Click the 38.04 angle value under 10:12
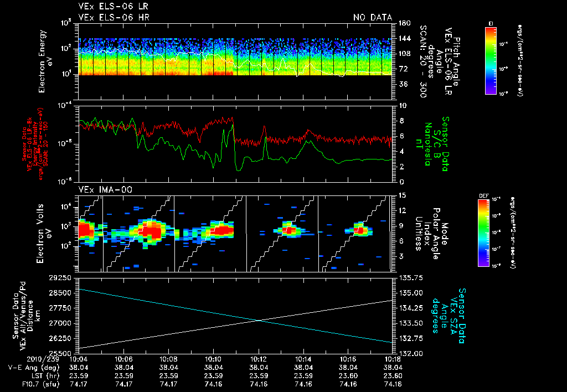 259,368
